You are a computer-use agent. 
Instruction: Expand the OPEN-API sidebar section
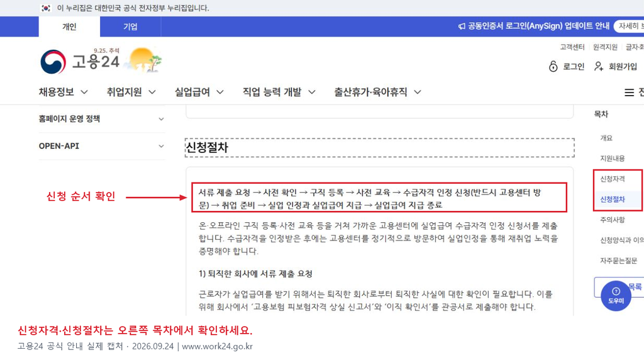[x=102, y=146]
